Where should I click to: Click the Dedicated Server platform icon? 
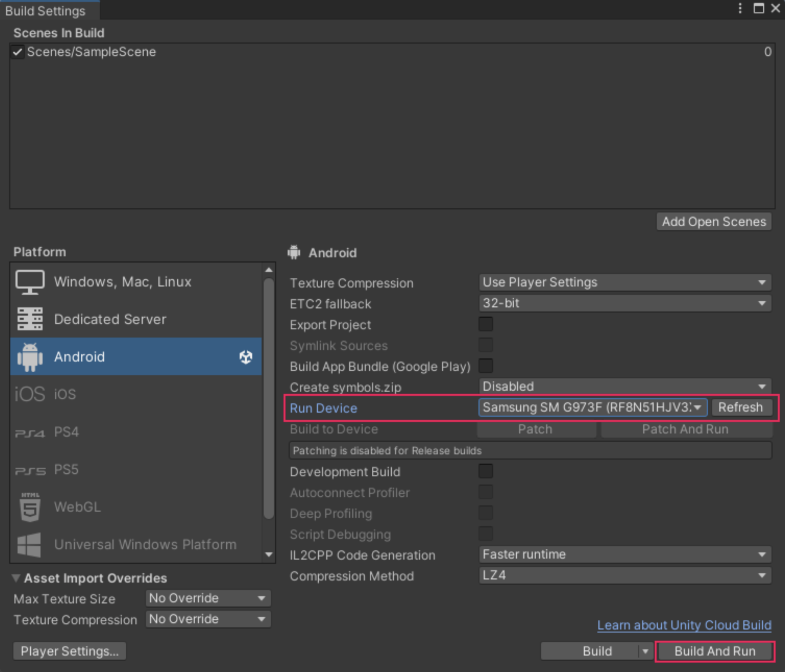[30, 319]
